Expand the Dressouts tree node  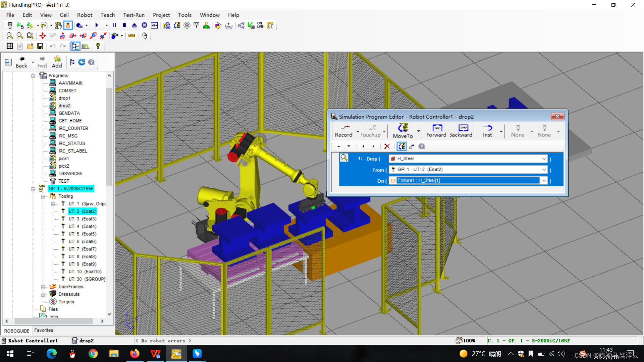tap(43, 295)
